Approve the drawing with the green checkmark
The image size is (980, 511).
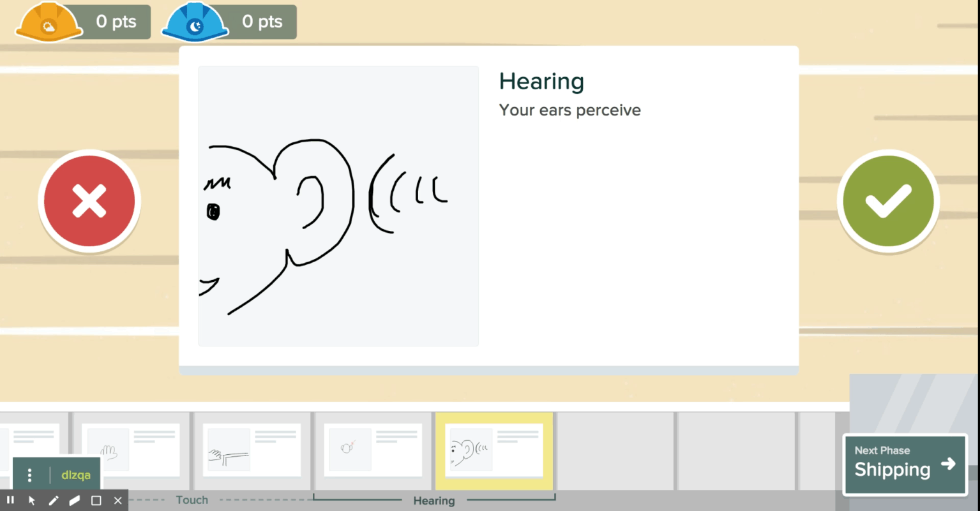click(887, 202)
